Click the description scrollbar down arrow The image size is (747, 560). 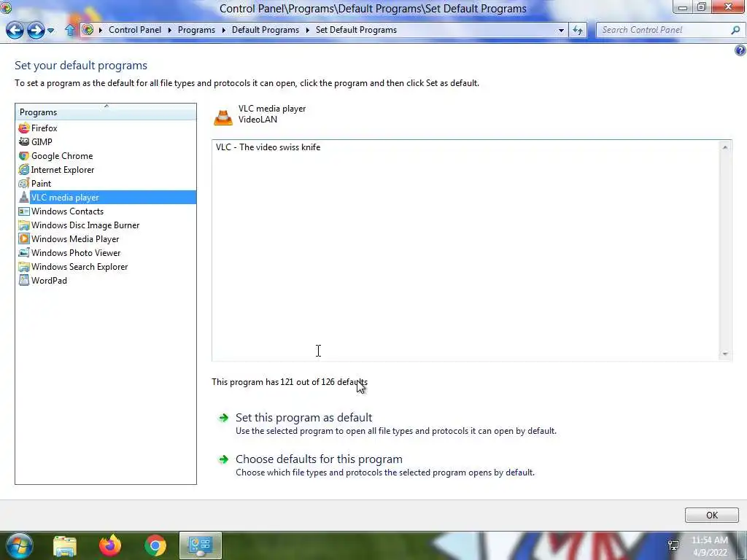pos(725,354)
